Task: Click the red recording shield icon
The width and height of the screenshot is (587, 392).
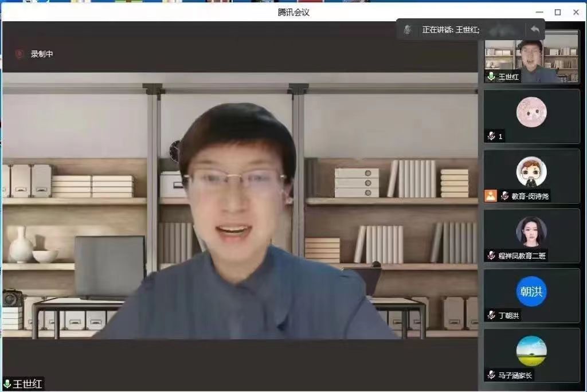Action: 19,54
